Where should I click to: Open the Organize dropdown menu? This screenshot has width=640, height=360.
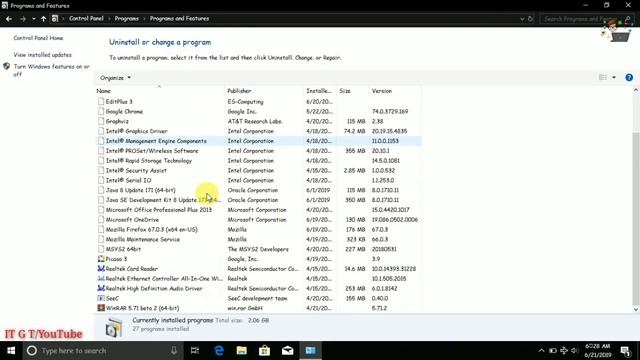116,78
